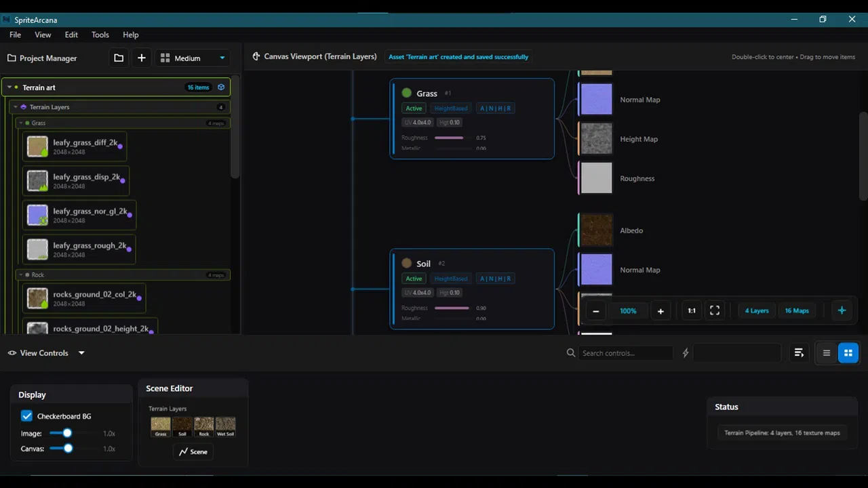Open the folder icon in Project Manager

point(119,58)
